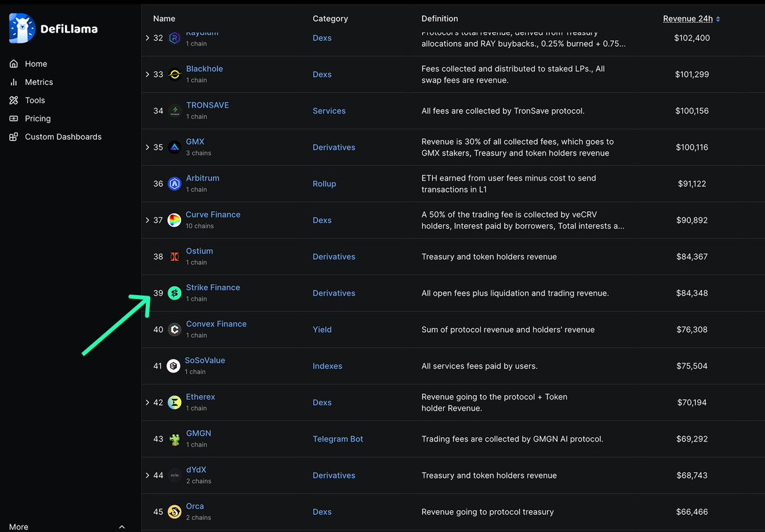Click the Strike Finance logo
Screen dimensions: 765x532
pyautogui.click(x=175, y=293)
